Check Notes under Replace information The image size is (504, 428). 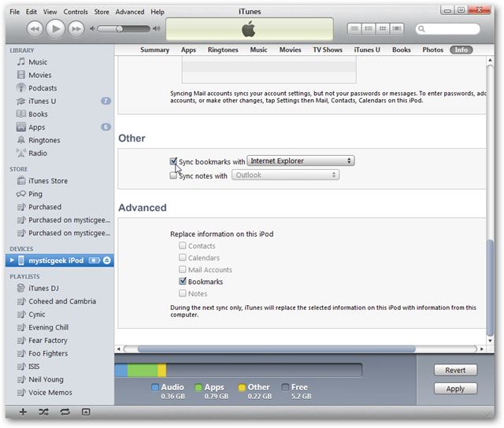(182, 293)
